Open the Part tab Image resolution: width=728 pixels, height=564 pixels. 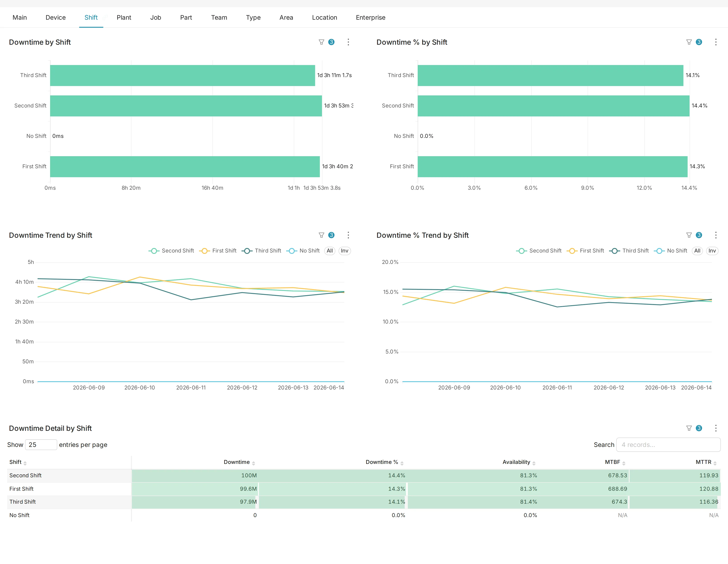pos(186,18)
